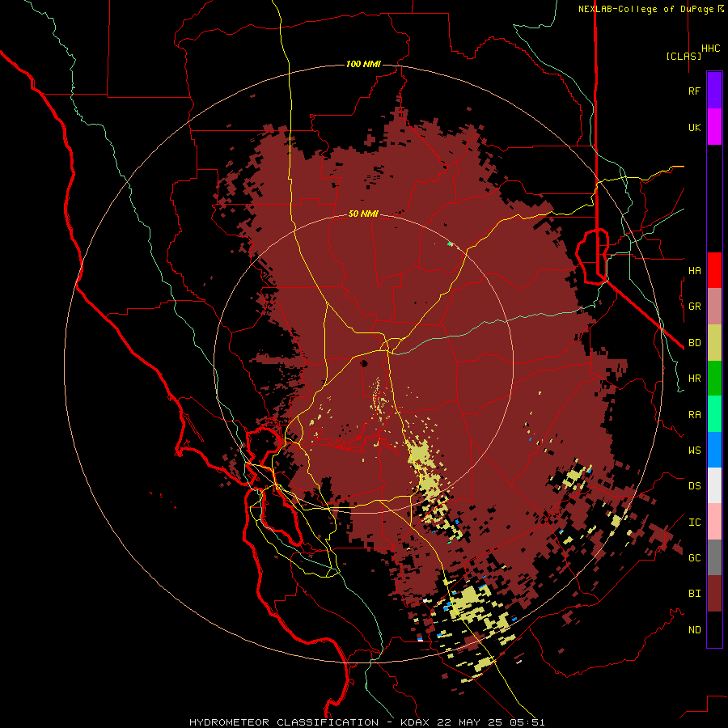Click the 100 NMI range ring label
728x728 pixels.
pyautogui.click(x=363, y=64)
